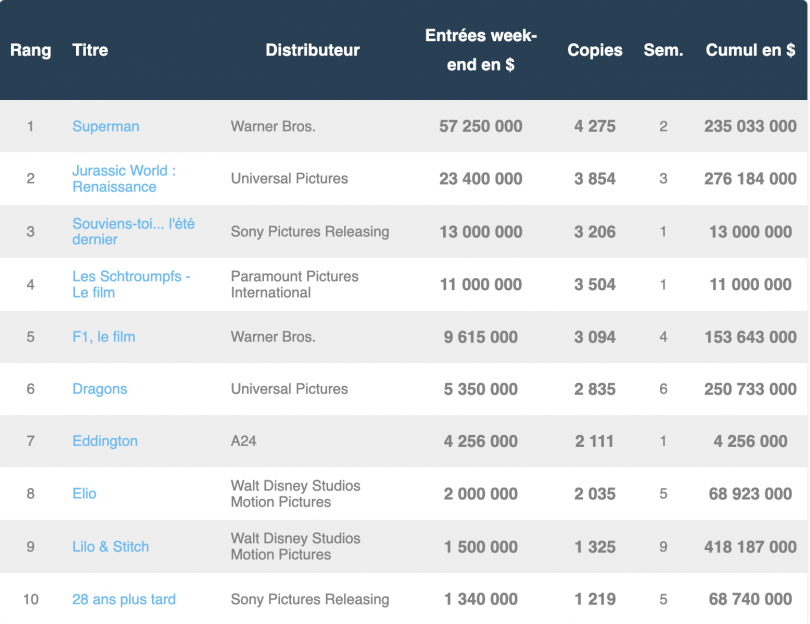Open Souviens-toi... l'été dernier link
The image size is (810, 624).
point(133,231)
